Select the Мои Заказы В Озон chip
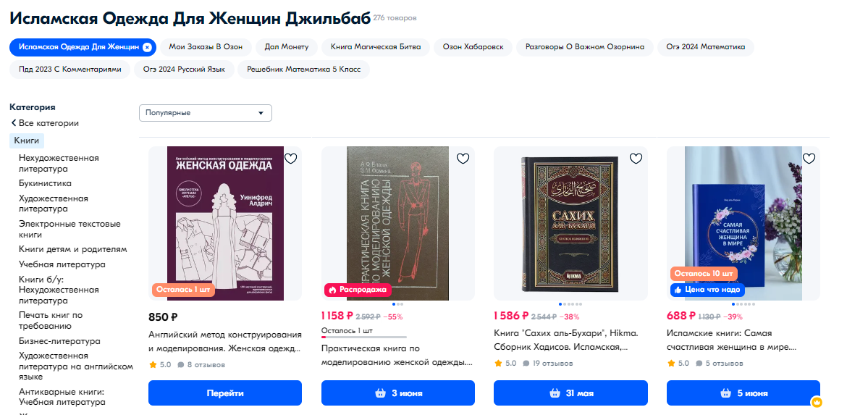The image size is (868, 415). coord(206,47)
